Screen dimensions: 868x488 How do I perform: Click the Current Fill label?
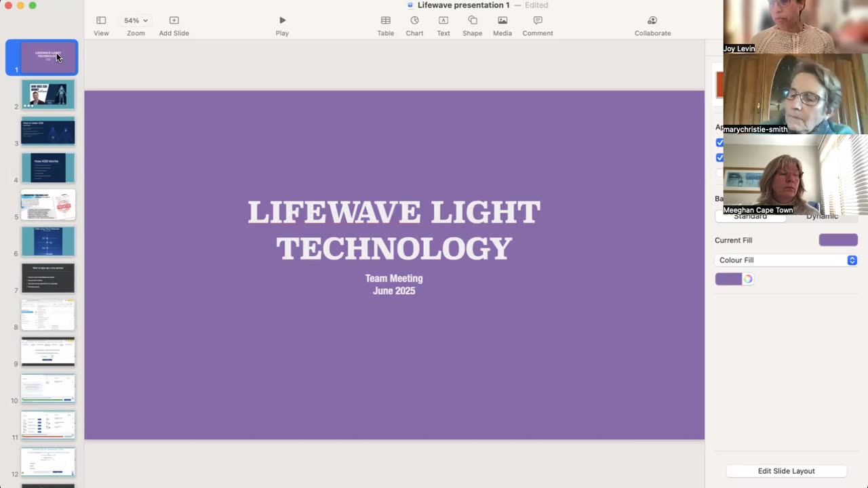[x=733, y=240]
